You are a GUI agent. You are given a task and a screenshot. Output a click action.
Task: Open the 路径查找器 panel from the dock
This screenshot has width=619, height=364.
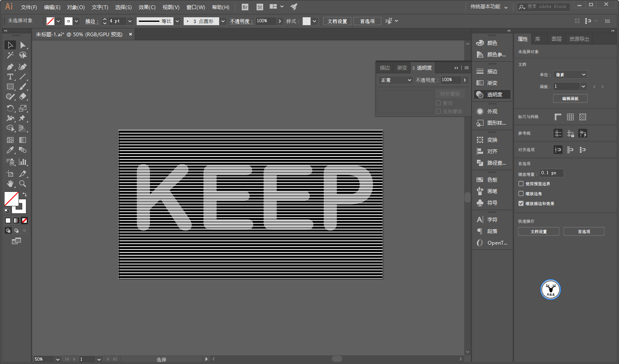point(492,163)
